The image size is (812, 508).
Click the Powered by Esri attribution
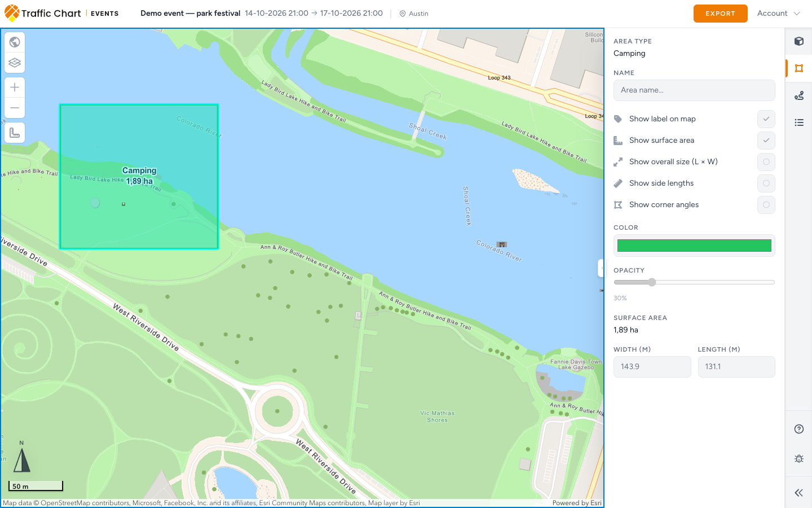(x=577, y=503)
